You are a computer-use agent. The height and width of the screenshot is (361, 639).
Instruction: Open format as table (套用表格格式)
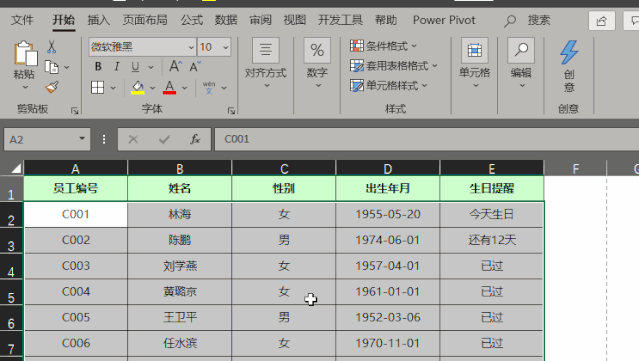coord(393,66)
